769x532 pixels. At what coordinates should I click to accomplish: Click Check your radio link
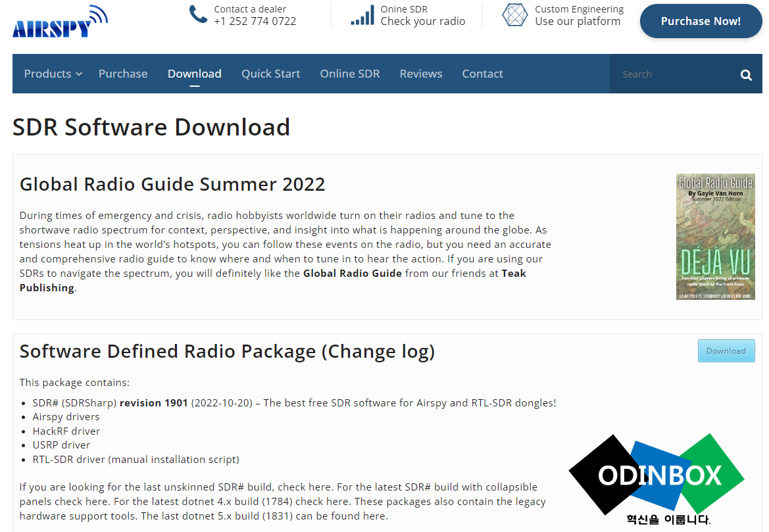point(423,22)
